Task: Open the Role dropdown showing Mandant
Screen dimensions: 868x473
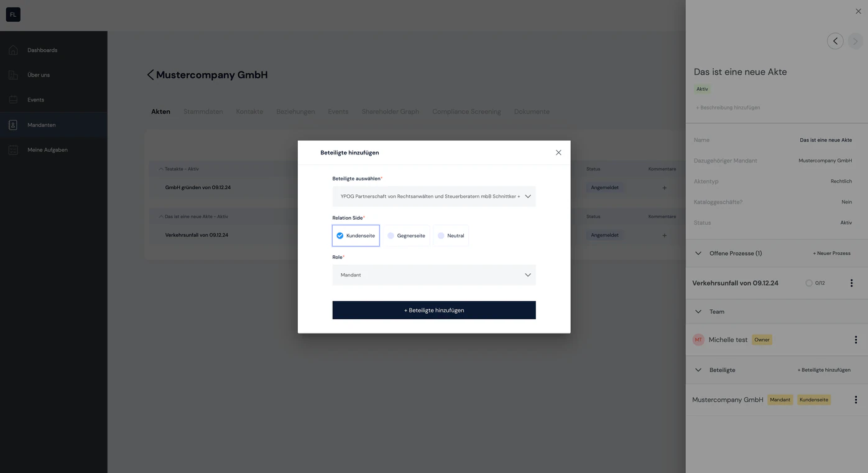Action: (434, 275)
